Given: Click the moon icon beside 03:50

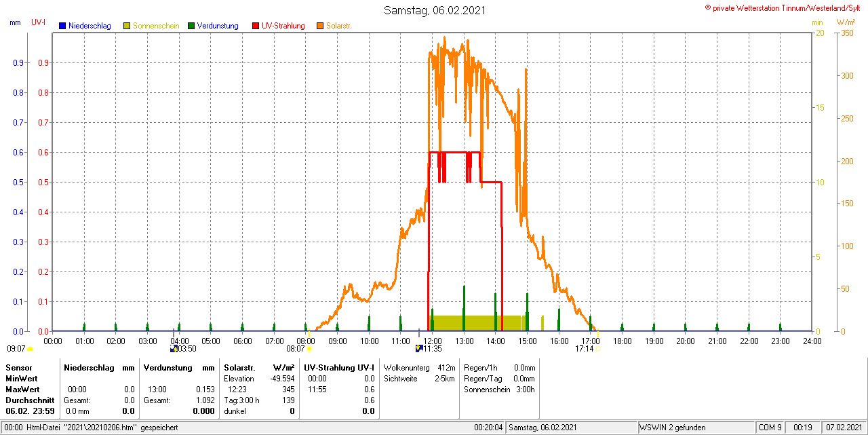Looking at the screenshot, I should (174, 349).
